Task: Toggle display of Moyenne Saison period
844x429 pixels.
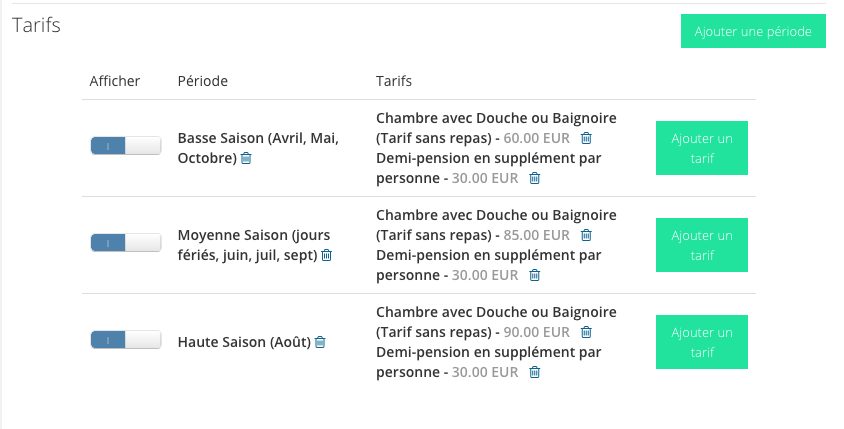Action: [x=126, y=243]
